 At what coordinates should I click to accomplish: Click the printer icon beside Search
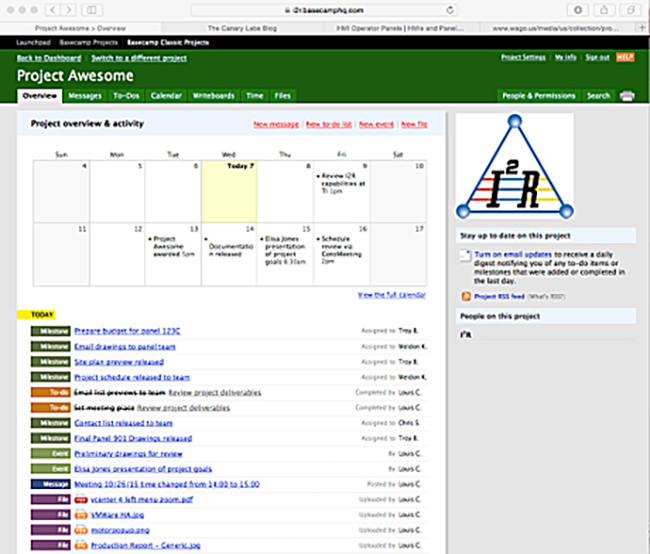click(x=627, y=96)
